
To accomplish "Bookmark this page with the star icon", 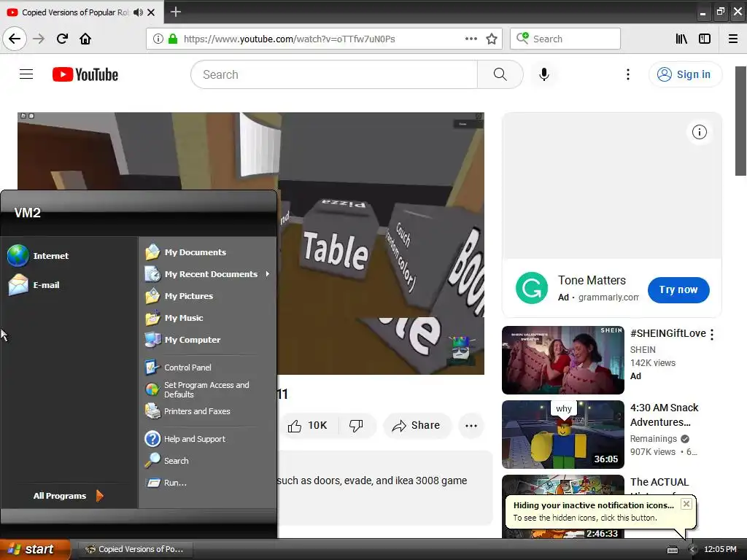I will [x=492, y=39].
